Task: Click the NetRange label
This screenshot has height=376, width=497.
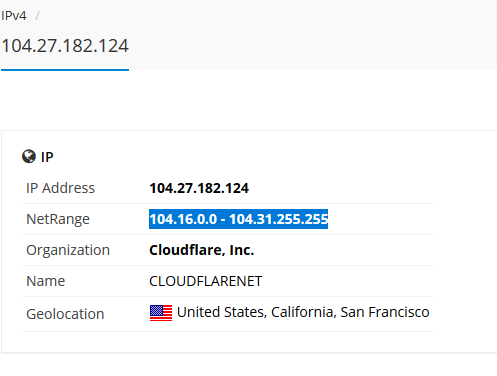Action: pos(58,219)
